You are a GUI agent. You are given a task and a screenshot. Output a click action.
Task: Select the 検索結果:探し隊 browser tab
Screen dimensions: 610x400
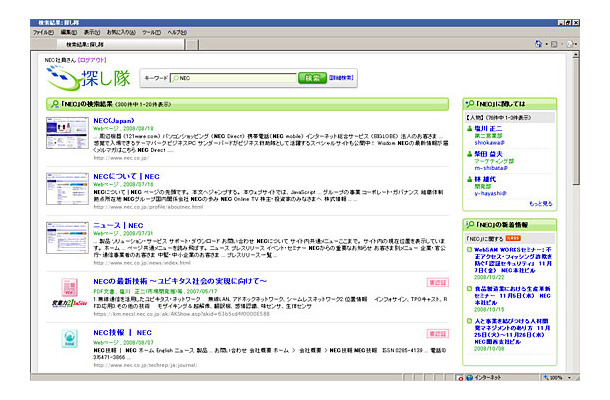pos(121,44)
